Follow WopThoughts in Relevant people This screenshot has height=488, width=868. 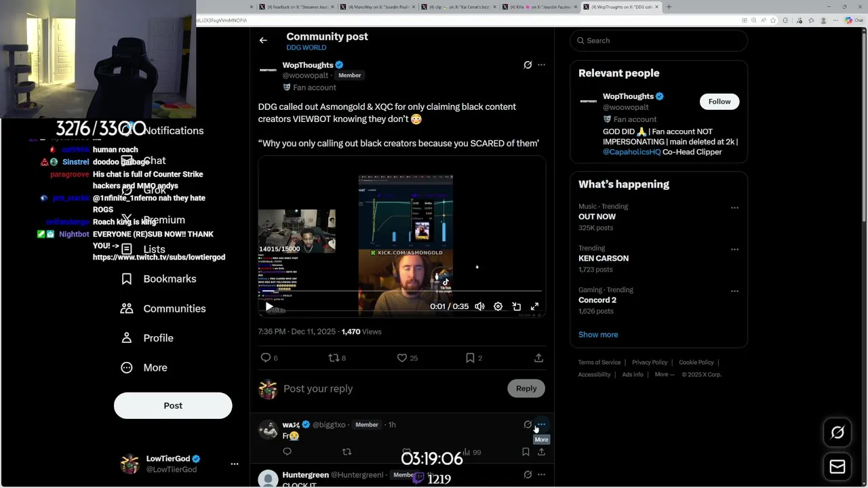click(719, 102)
